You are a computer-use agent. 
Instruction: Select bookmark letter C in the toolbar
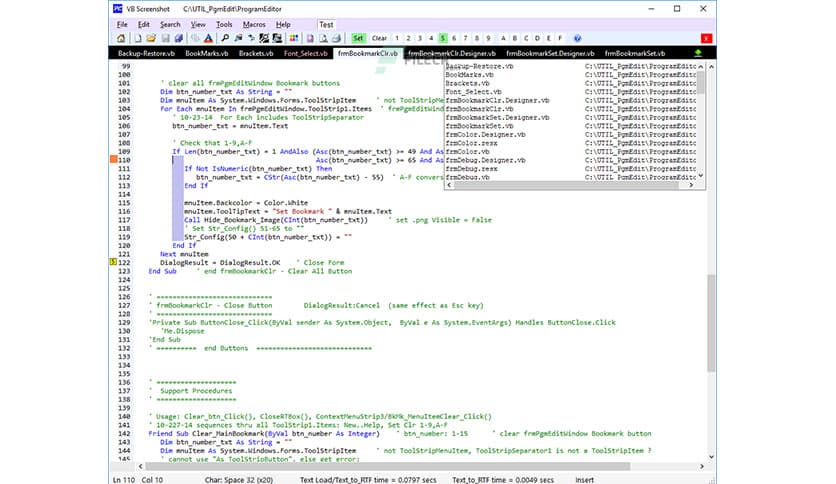526,38
